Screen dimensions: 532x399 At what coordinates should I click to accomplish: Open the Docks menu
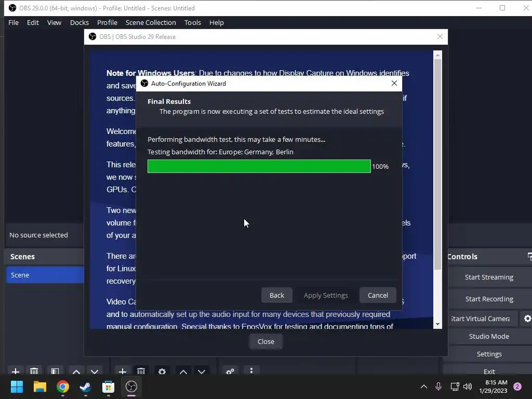79,22
